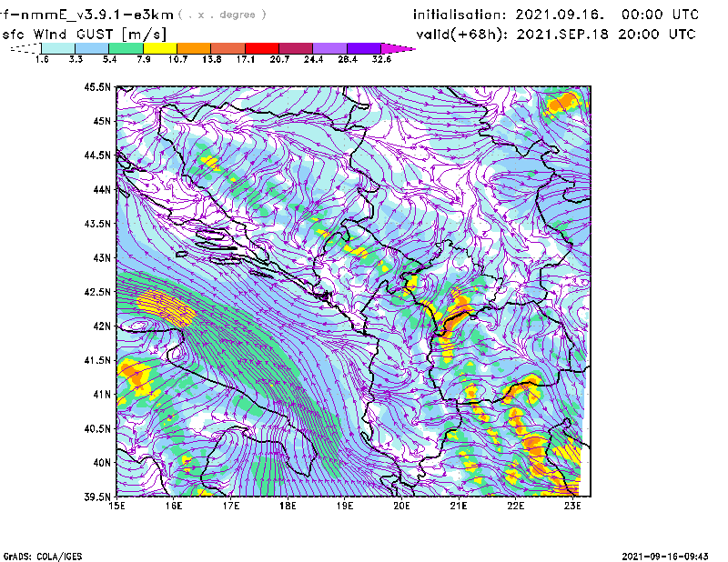Image resolution: width=728 pixels, height=562 pixels.
Task: Click the 20E longitude label
Action: tap(401, 506)
